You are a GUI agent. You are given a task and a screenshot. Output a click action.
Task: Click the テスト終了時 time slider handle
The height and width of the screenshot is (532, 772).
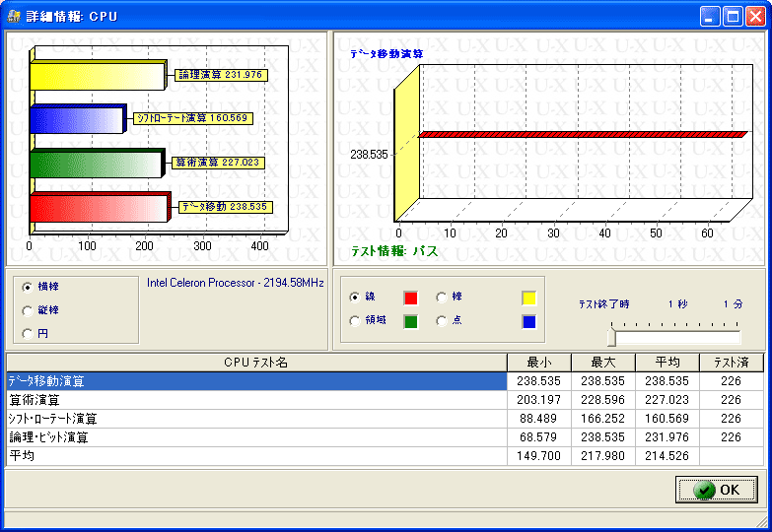point(612,338)
